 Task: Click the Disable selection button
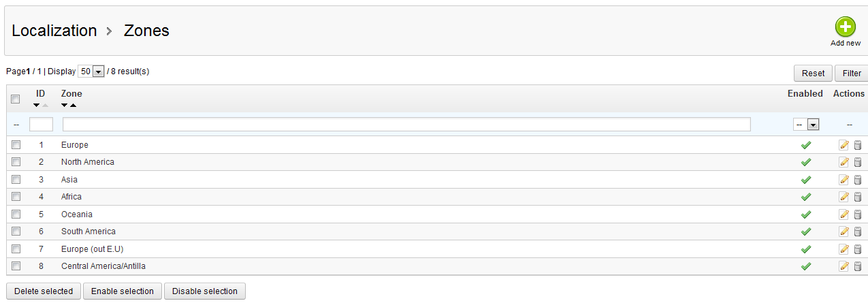coord(204,291)
